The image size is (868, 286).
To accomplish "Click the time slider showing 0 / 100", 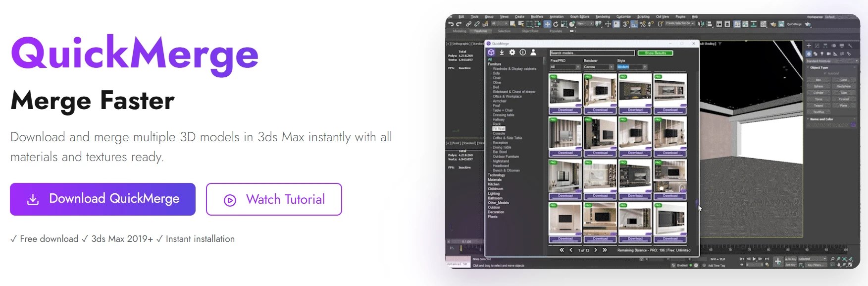I will point(466,241).
